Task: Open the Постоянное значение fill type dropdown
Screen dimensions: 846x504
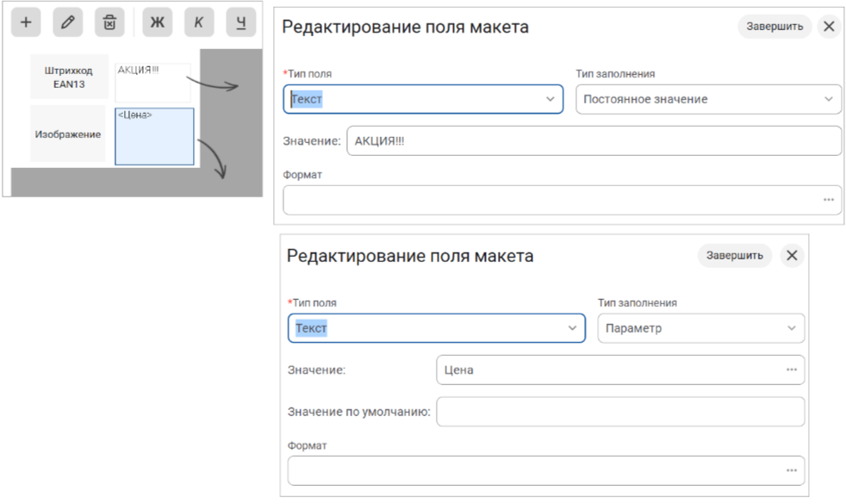Action: pos(708,99)
